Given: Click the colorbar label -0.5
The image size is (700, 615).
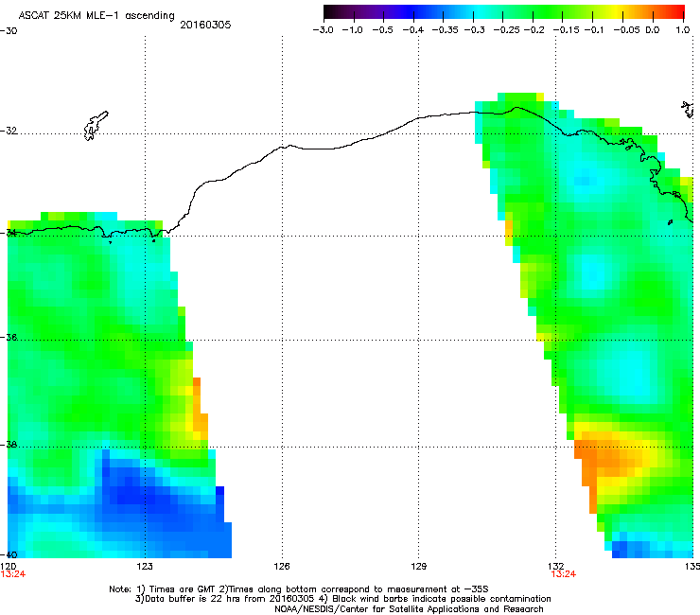Looking at the screenshot, I should [382, 30].
